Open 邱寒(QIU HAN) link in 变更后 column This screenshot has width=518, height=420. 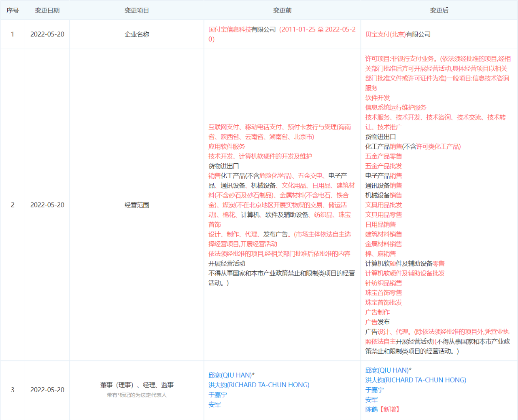pos(387,370)
